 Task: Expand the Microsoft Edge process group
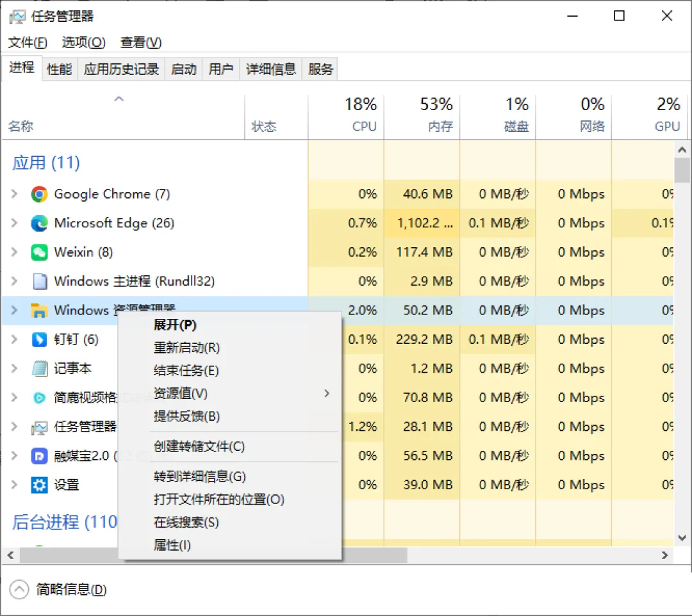click(14, 223)
